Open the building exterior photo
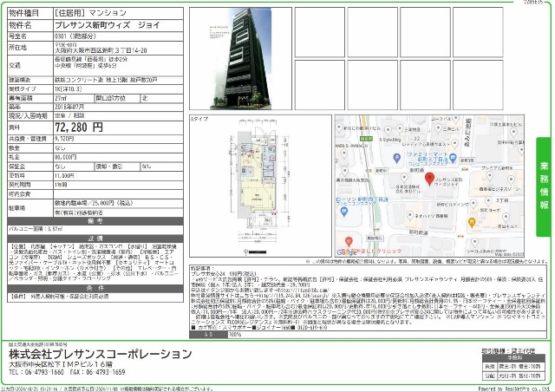 point(241,58)
